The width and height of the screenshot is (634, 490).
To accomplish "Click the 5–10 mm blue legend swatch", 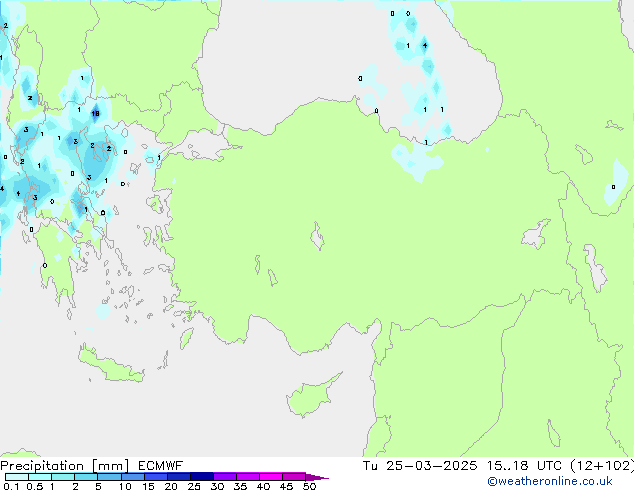I will click(109, 477).
